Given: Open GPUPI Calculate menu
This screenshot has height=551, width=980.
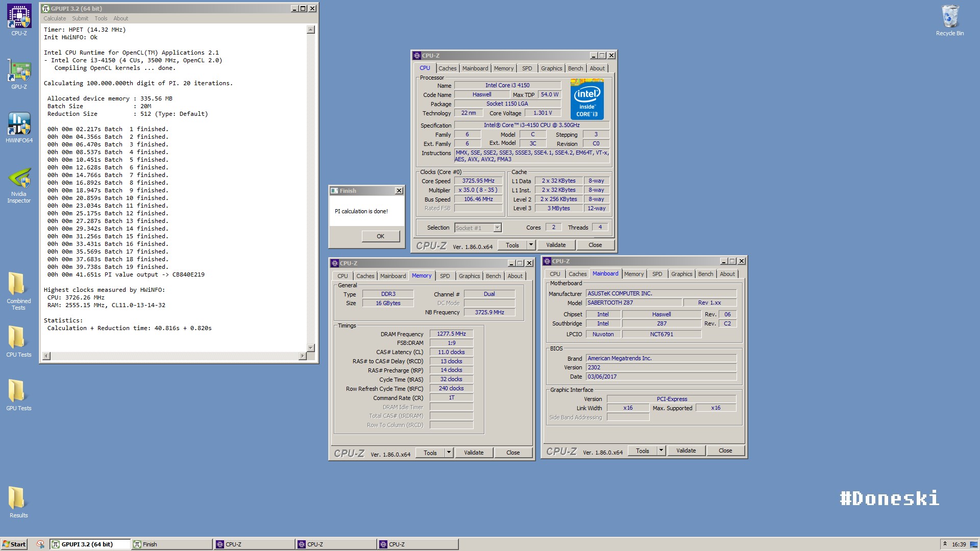Looking at the screenshot, I should pos(55,18).
